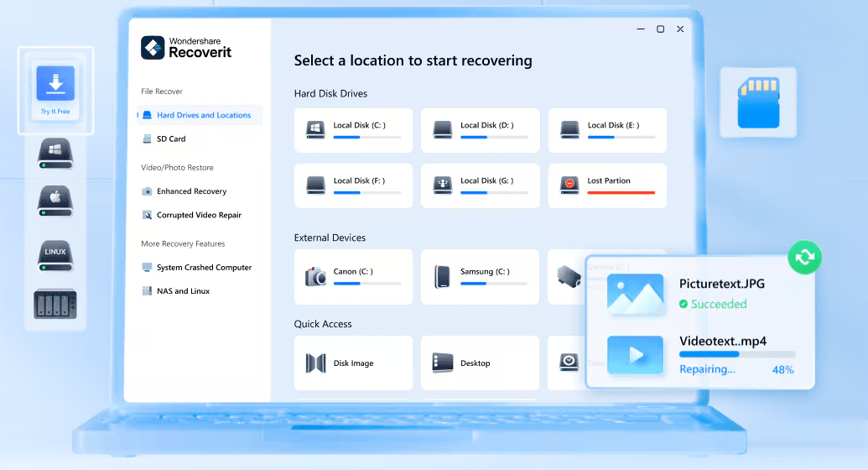This screenshot has height=470, width=868.
Task: Click the Succeeded status text
Action: click(719, 304)
